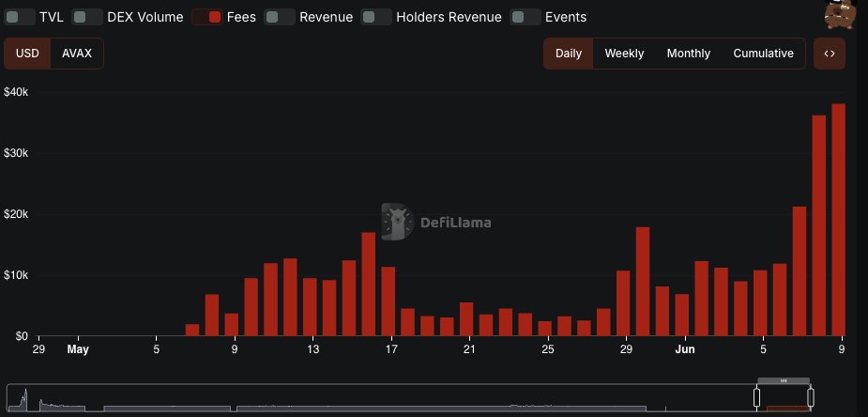Change denomination to AVAX
This screenshot has height=417, width=868.
click(x=77, y=54)
